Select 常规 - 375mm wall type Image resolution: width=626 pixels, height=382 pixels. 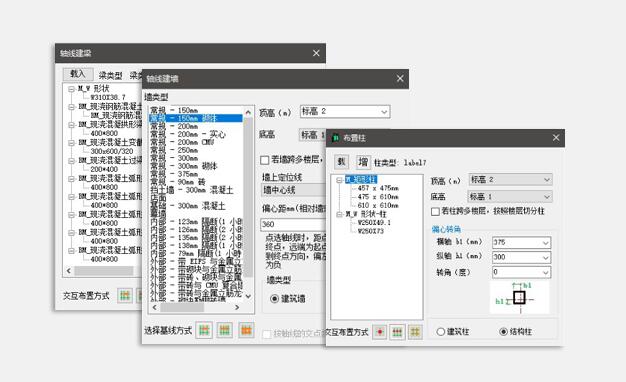(x=174, y=174)
